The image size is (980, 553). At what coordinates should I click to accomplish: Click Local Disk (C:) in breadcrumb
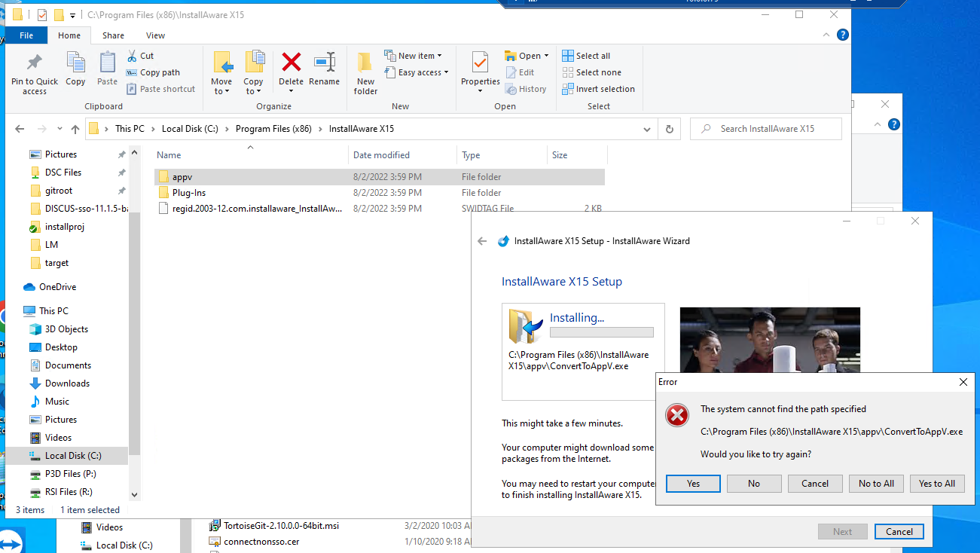coord(190,129)
